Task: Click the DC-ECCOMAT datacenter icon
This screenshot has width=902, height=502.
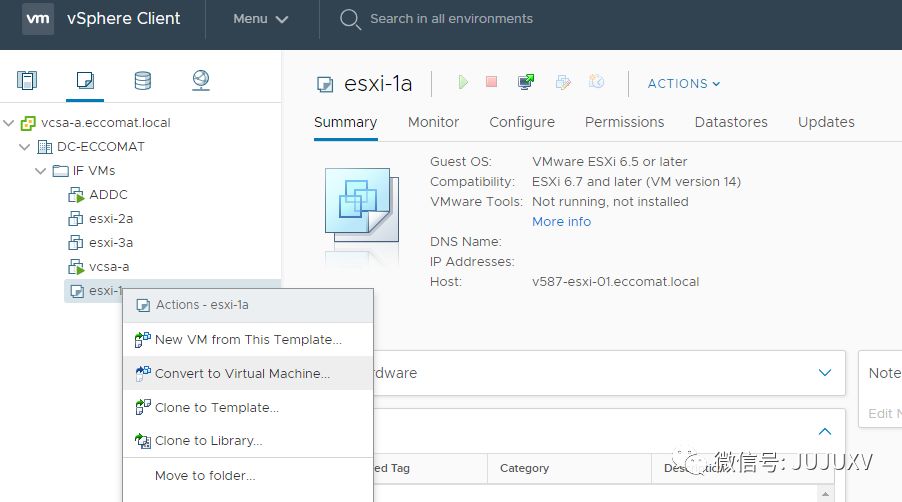Action: pyautogui.click(x=45, y=147)
